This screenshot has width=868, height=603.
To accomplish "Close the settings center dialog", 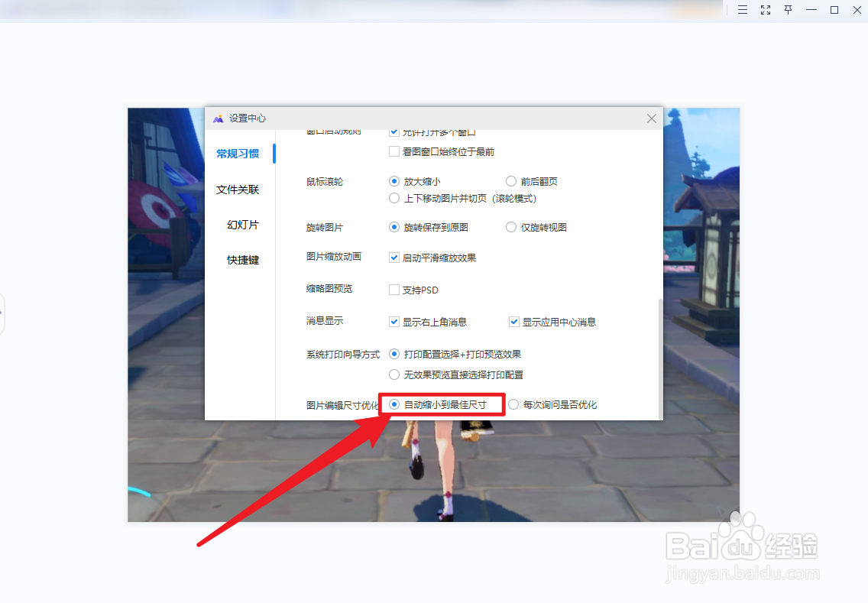I will tap(652, 118).
